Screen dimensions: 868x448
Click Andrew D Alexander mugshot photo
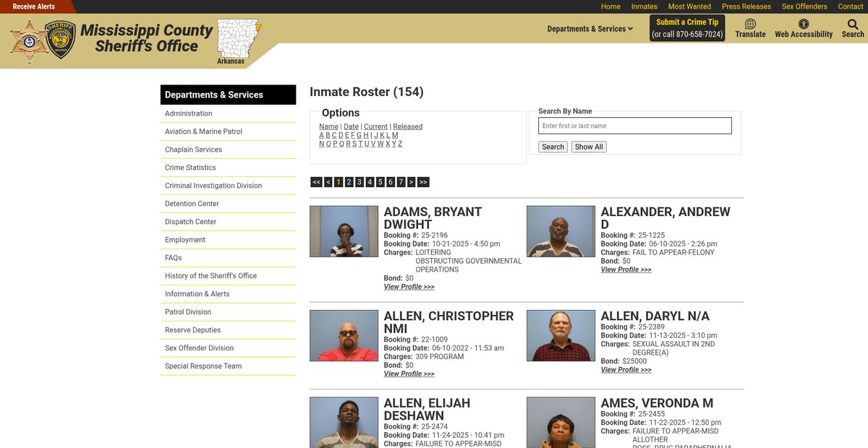pos(561,231)
